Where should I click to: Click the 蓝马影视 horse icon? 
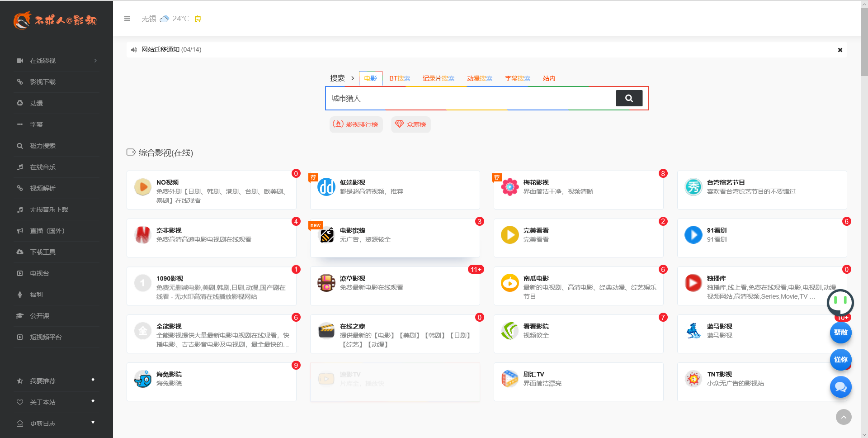pos(693,331)
